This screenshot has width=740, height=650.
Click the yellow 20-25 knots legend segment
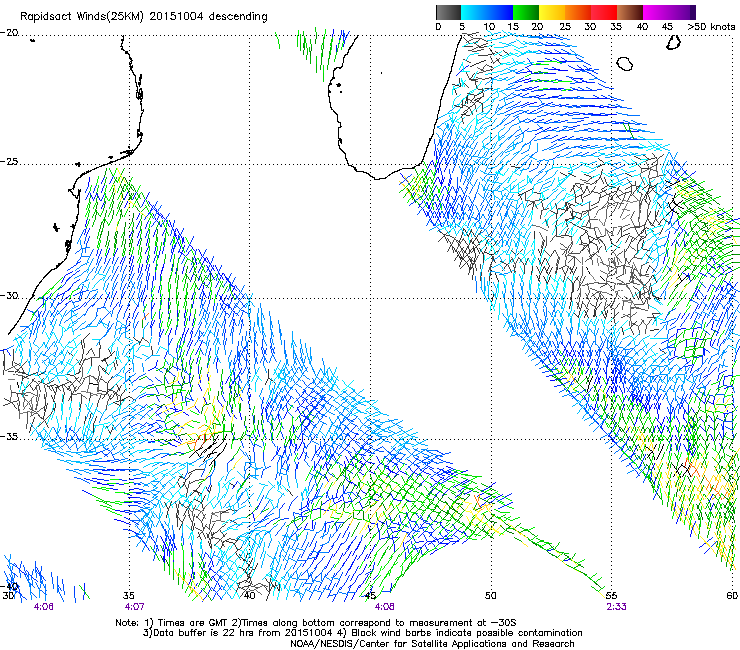552,12
